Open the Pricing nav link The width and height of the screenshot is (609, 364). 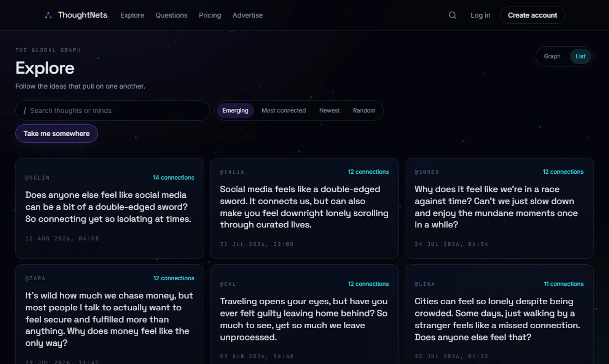click(210, 15)
